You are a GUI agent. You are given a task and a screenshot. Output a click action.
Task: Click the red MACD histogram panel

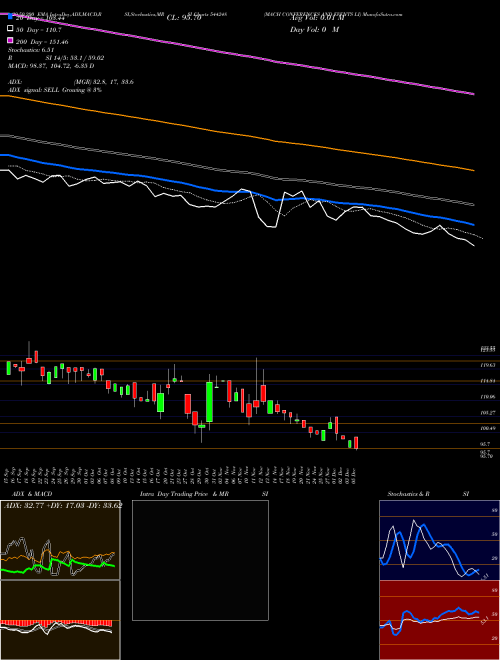(60, 620)
